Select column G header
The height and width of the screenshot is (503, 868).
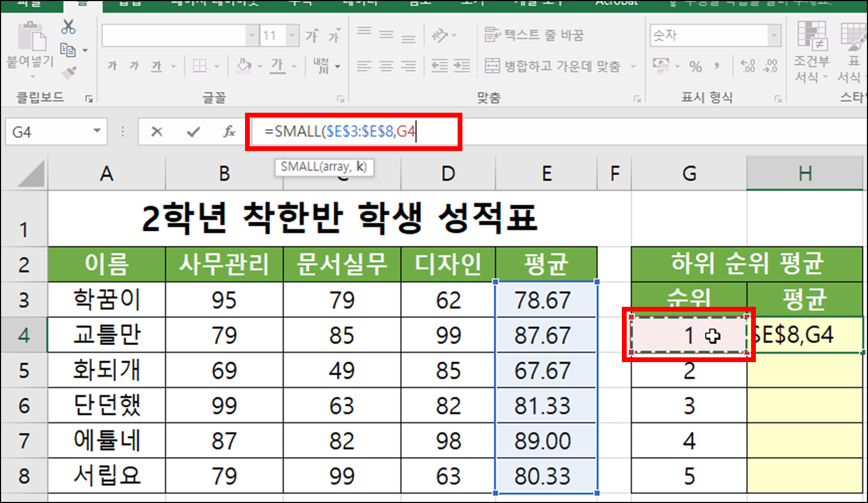point(689,173)
